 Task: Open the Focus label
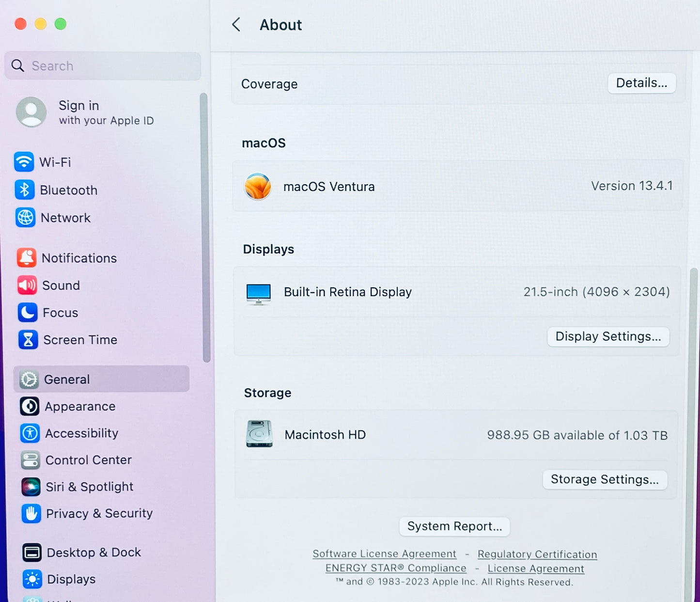point(61,313)
